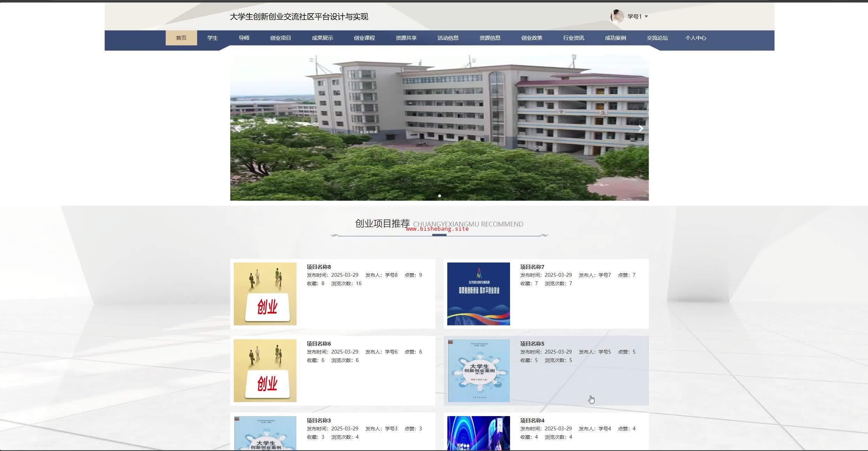Switch to 成果展示 navigation item
This screenshot has height=451, width=868.
tap(322, 38)
